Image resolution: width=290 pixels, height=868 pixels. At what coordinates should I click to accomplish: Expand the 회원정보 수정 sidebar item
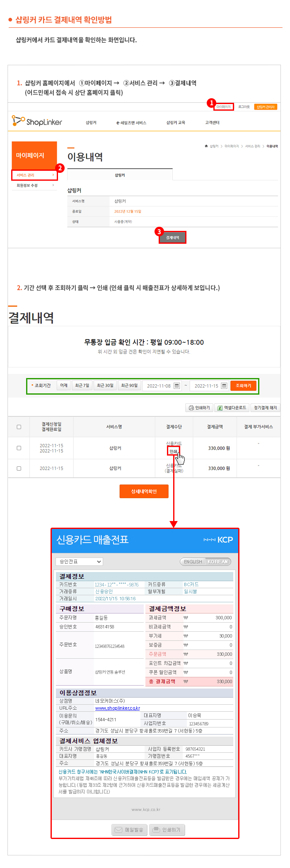[x=34, y=185]
